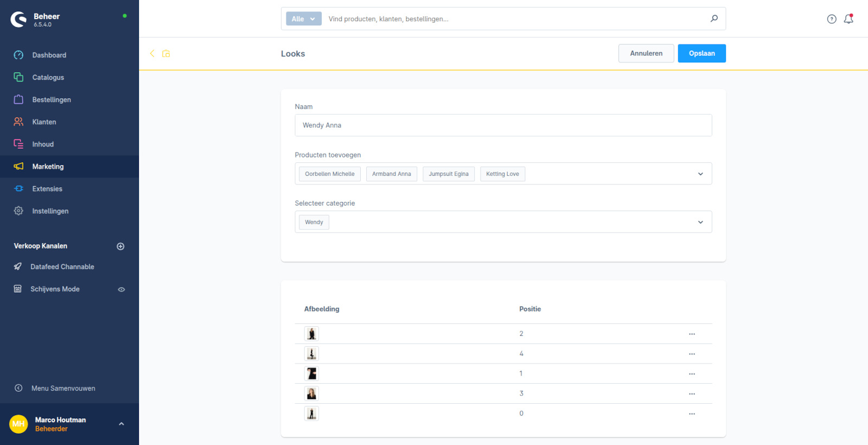This screenshot has height=445, width=868.
Task: Click the notifications bell icon
Action: [x=848, y=19]
